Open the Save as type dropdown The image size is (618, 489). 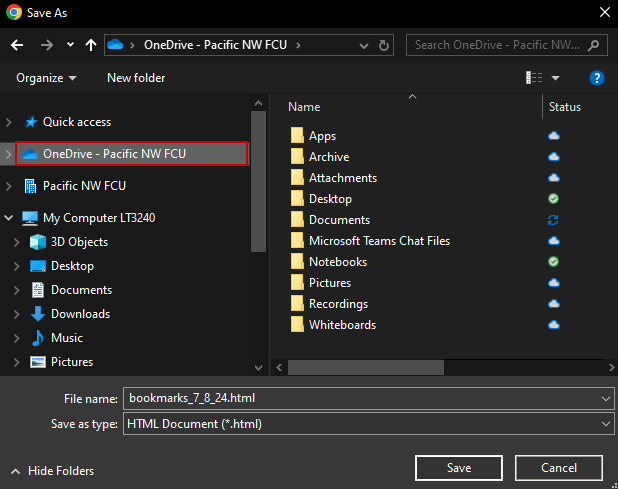(607, 424)
